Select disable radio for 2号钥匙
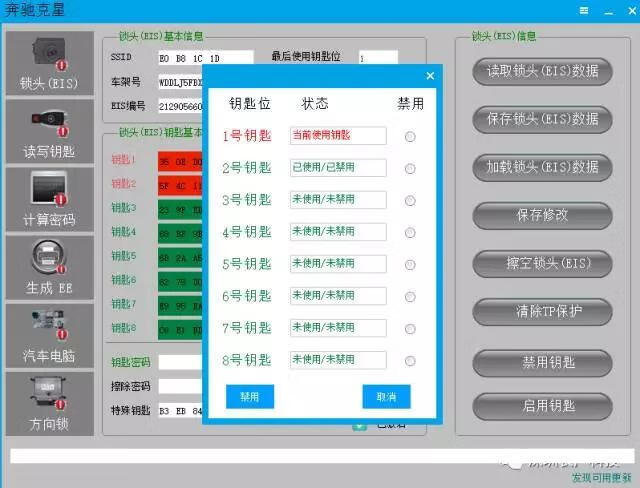Screen dimensions: 640x488 pos(410,169)
